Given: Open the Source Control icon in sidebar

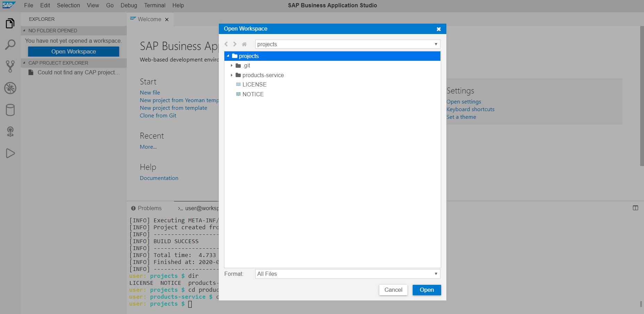Looking at the screenshot, I should (10, 66).
